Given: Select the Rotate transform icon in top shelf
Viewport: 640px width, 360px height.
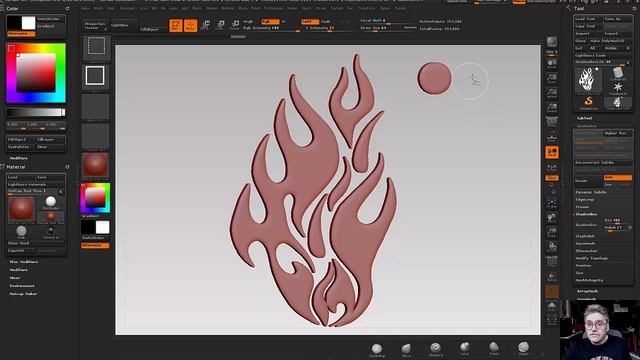Looking at the screenshot, I should click(235, 25).
